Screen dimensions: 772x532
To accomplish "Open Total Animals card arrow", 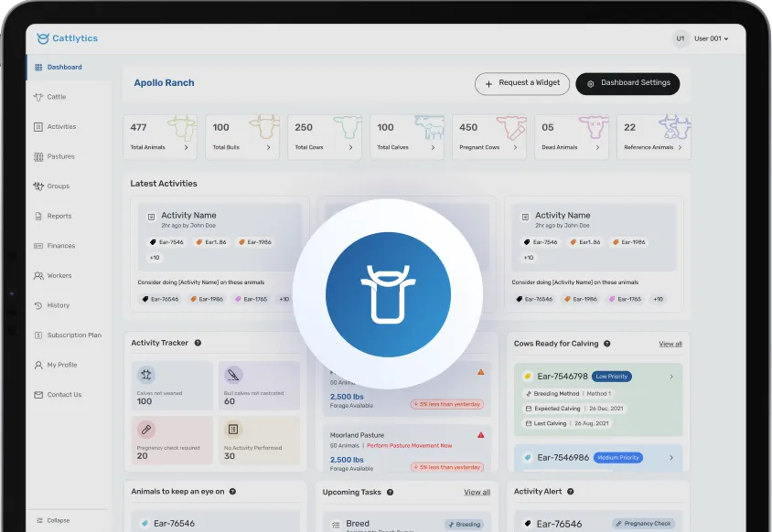I will pos(186,147).
